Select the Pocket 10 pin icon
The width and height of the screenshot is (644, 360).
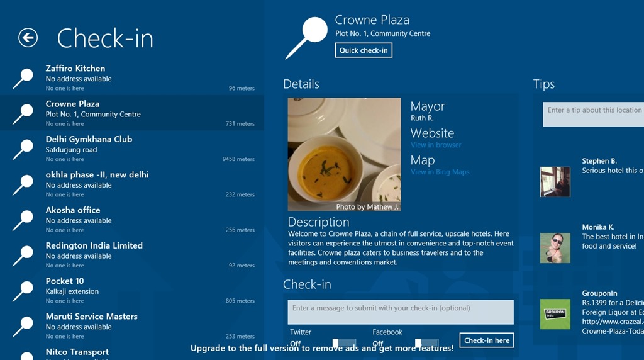(23, 291)
